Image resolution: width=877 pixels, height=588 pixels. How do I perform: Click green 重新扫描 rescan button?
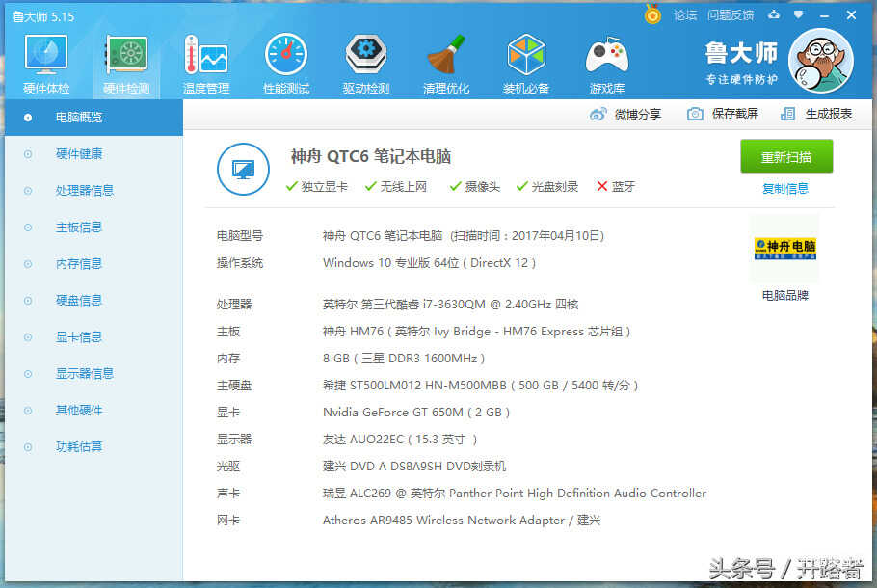coord(786,157)
